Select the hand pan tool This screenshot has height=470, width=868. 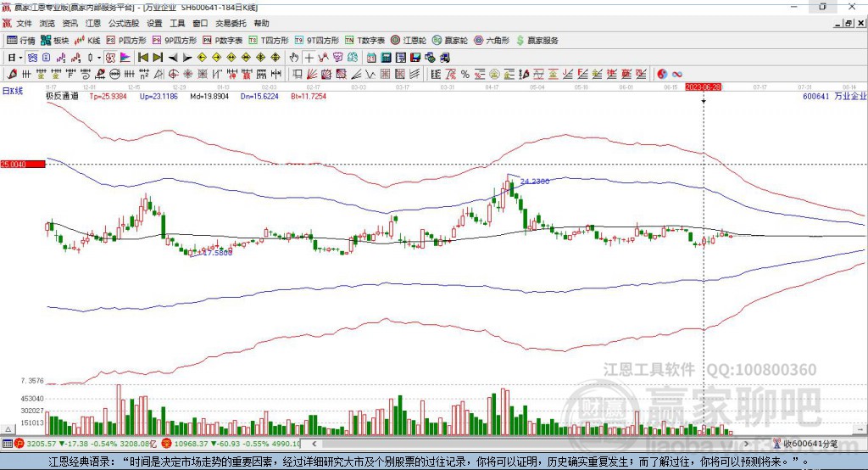pyautogui.click(x=293, y=58)
